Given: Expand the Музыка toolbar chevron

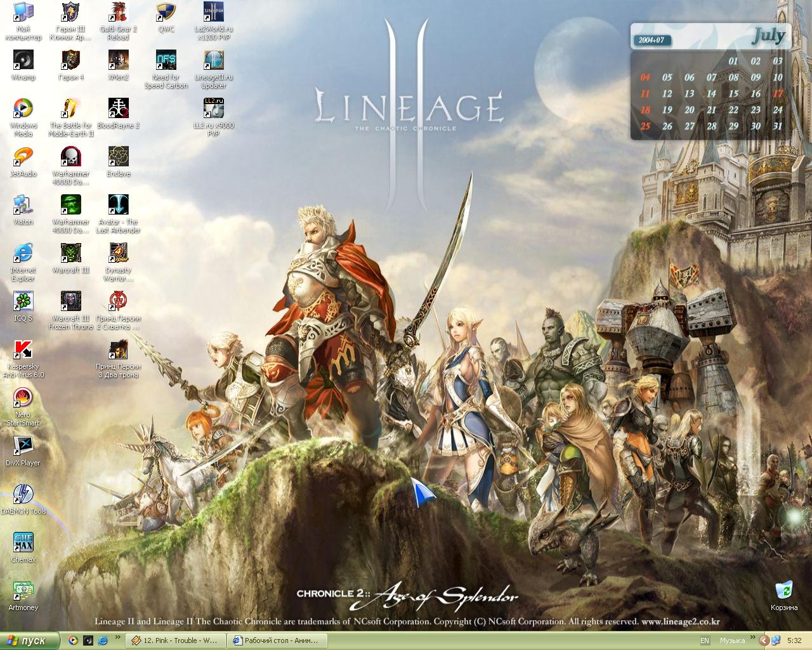Looking at the screenshot, I should point(754,638).
